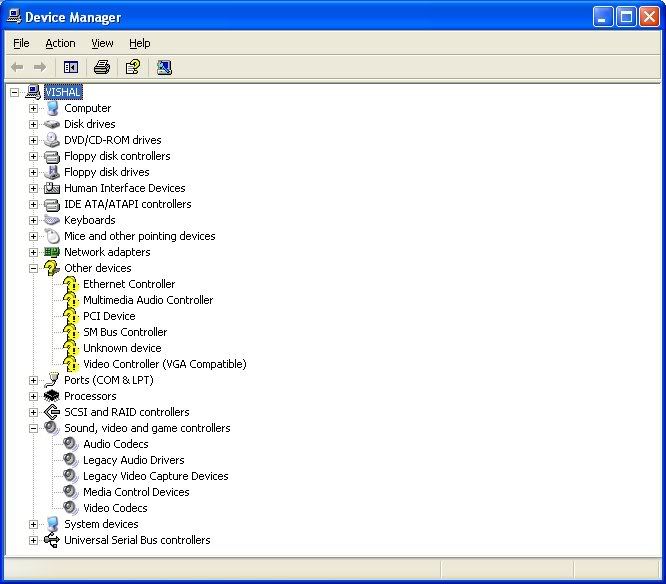Select the Multimedia Audio Controller entry
The image size is (666, 584).
coord(148,300)
